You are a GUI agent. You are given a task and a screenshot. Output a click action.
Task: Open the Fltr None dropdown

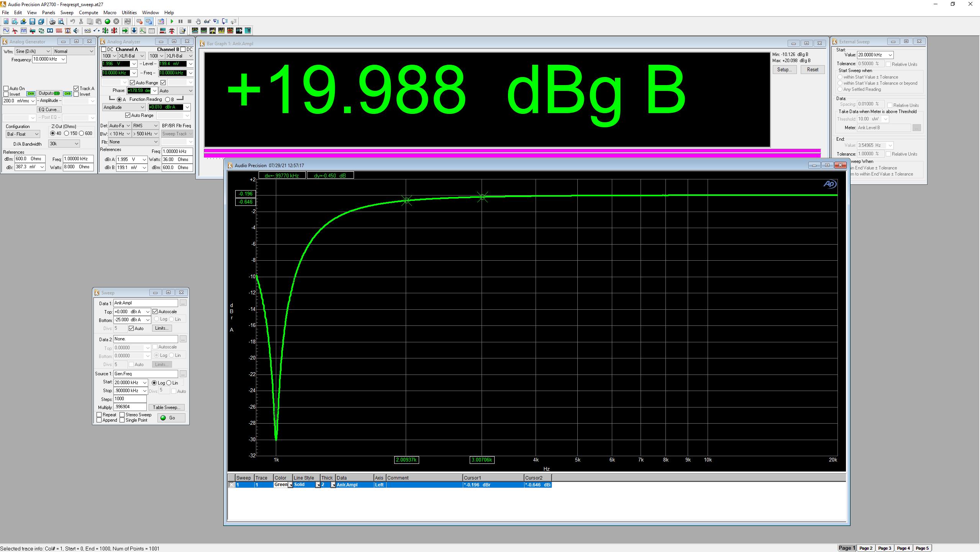tap(156, 142)
